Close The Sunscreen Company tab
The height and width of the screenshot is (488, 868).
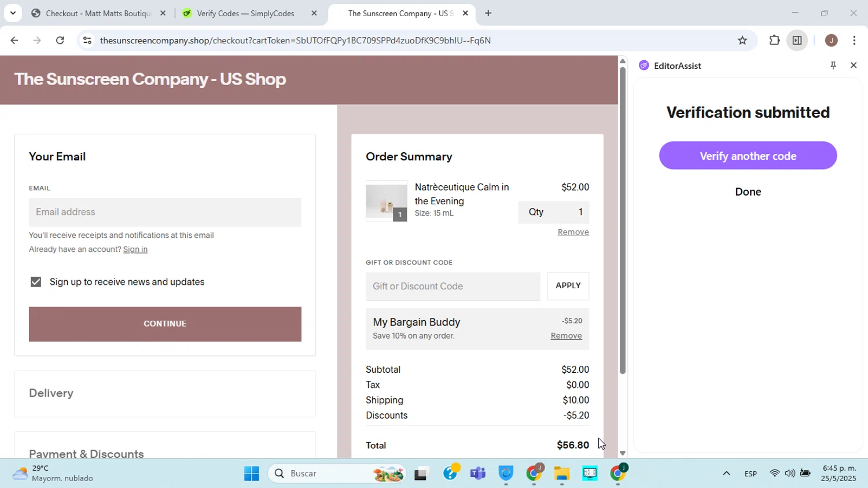click(465, 13)
